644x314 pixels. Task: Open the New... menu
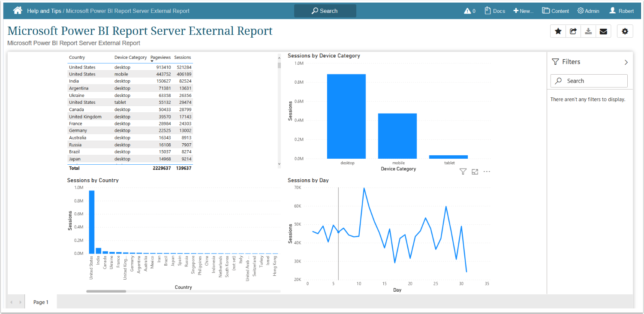click(524, 11)
